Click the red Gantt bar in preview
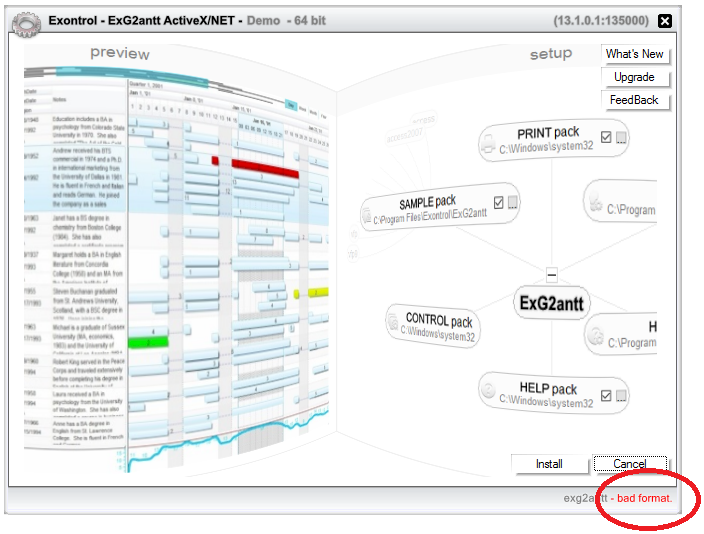This screenshot has width=704, height=534. (264, 163)
